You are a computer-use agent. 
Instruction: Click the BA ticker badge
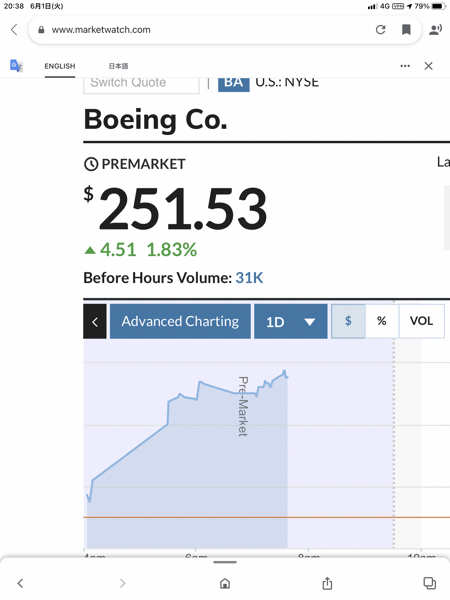coord(234,83)
